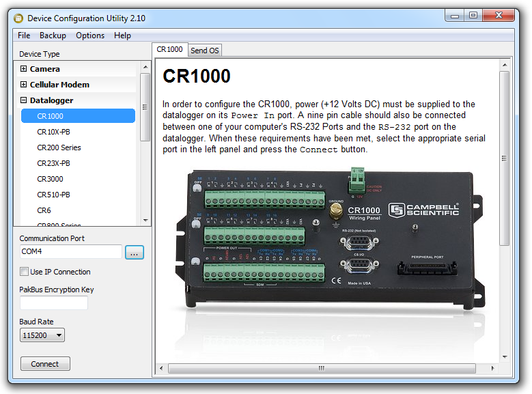Open the Baud Rate dropdown
This screenshot has height=394, width=532.
click(42, 335)
